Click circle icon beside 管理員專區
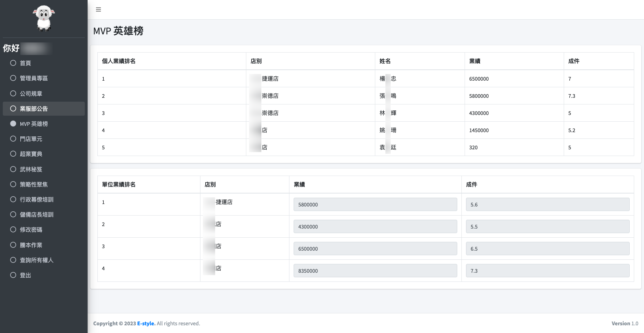The width and height of the screenshot is (644, 333). (x=13, y=78)
